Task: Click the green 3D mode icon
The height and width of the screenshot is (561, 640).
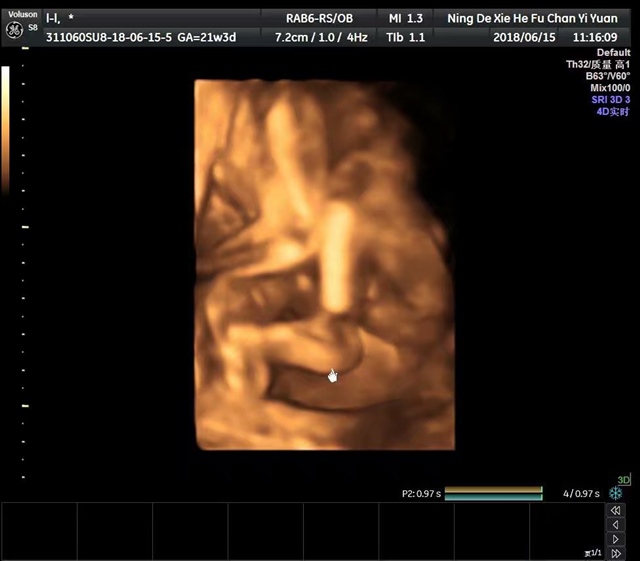Action: 624,480
